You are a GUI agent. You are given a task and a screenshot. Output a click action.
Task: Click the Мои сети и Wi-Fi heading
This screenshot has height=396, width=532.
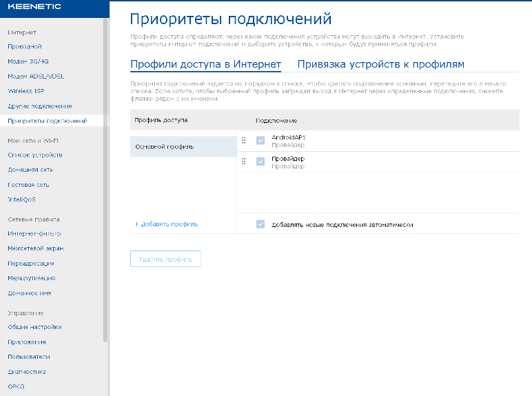(x=33, y=141)
